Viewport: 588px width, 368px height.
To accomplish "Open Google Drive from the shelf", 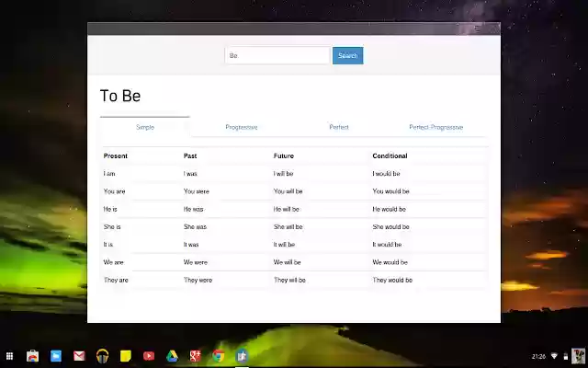I will tap(172, 356).
